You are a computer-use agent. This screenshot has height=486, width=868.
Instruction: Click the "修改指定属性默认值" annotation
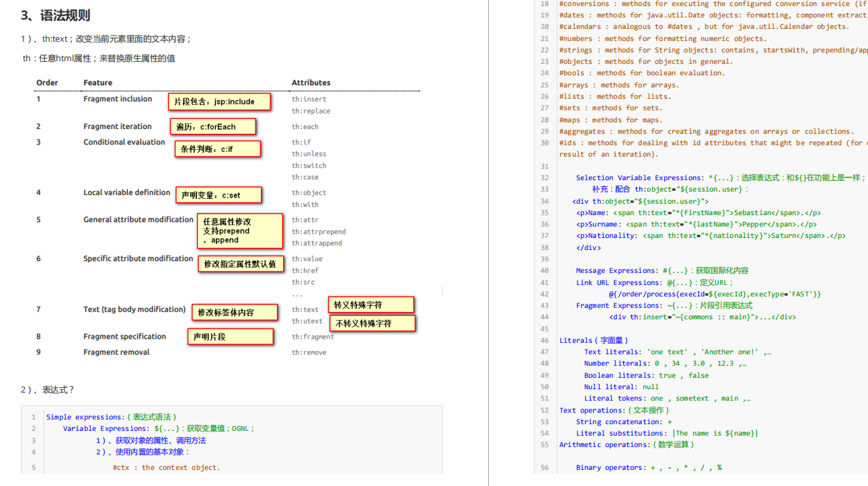(x=240, y=264)
